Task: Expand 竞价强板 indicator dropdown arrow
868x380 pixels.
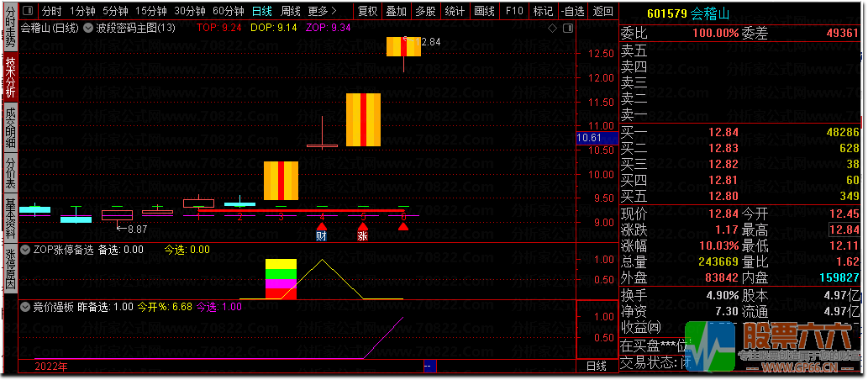Action: click(x=24, y=307)
